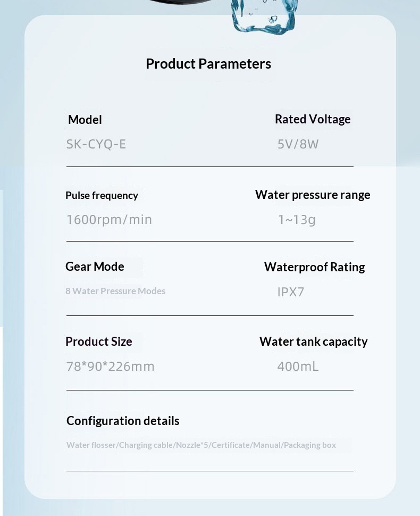
Task: Click the IPX7 rating value
Action: pos(291,292)
